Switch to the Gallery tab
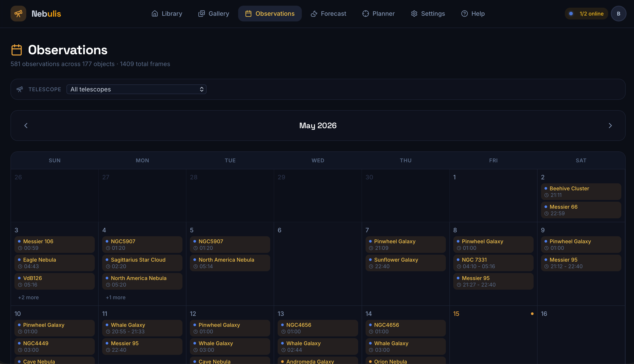 pos(214,14)
